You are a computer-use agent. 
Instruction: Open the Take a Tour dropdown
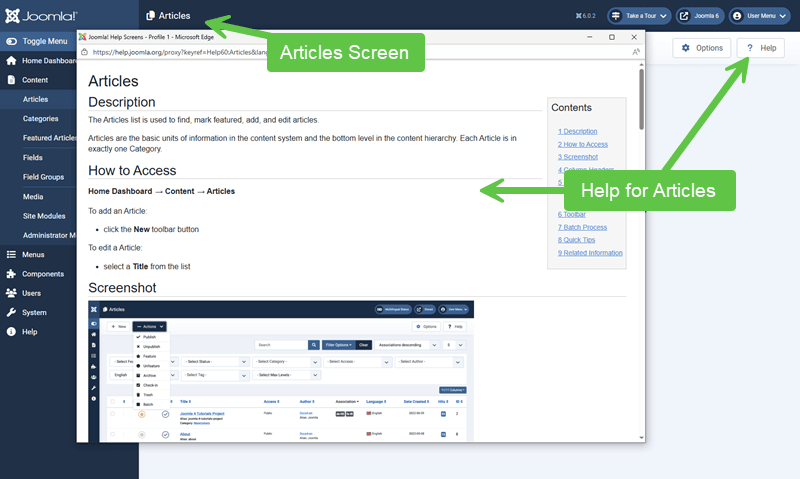[639, 16]
